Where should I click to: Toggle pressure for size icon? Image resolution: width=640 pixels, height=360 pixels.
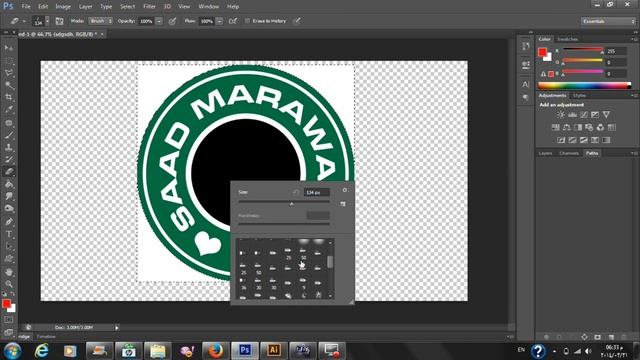[297, 21]
